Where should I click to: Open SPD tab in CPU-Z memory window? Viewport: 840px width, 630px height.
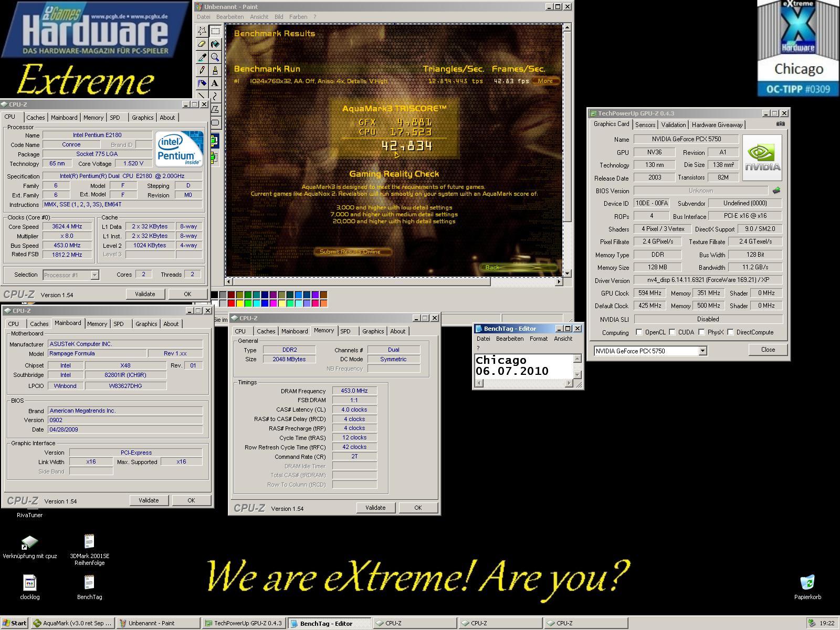click(345, 331)
